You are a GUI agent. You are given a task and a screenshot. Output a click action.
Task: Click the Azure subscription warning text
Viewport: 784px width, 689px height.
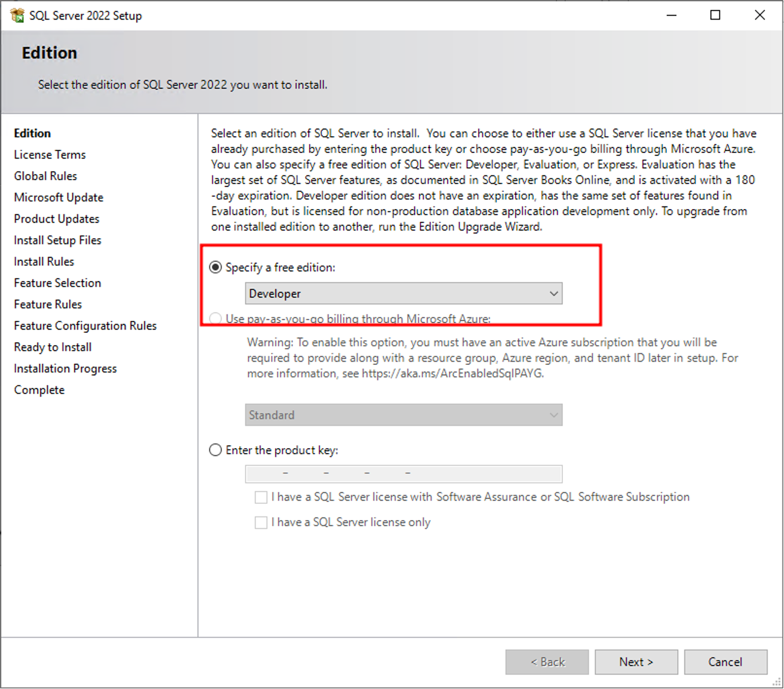493,358
